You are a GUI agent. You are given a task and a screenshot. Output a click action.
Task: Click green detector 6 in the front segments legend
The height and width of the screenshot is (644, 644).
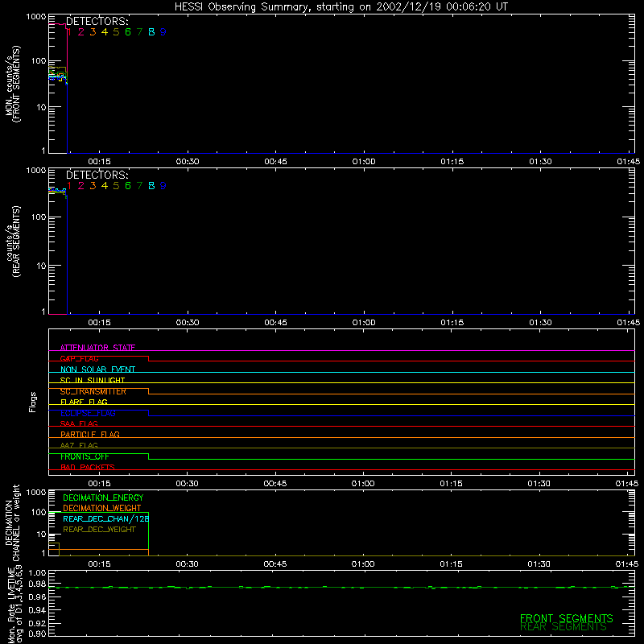pos(128,32)
